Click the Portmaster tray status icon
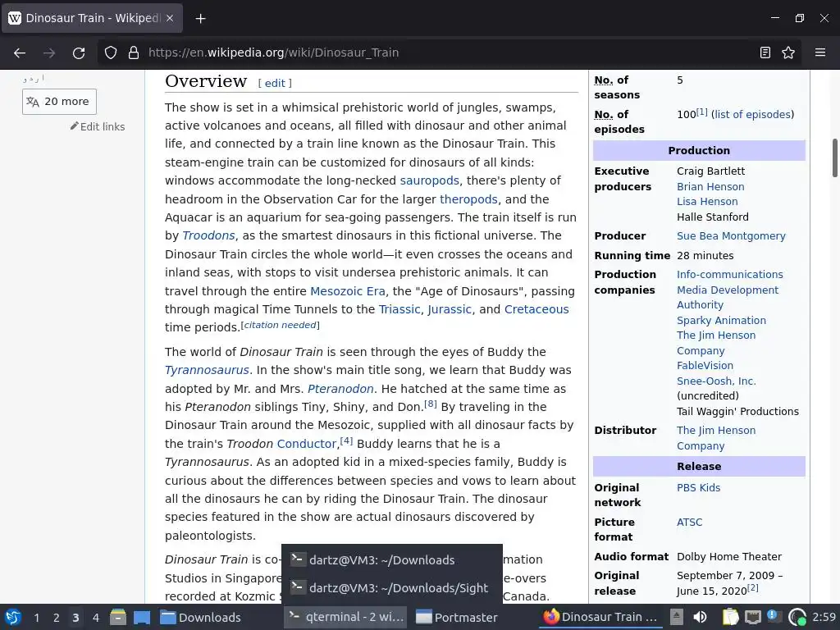Image resolution: width=840 pixels, height=630 pixels. (x=797, y=617)
